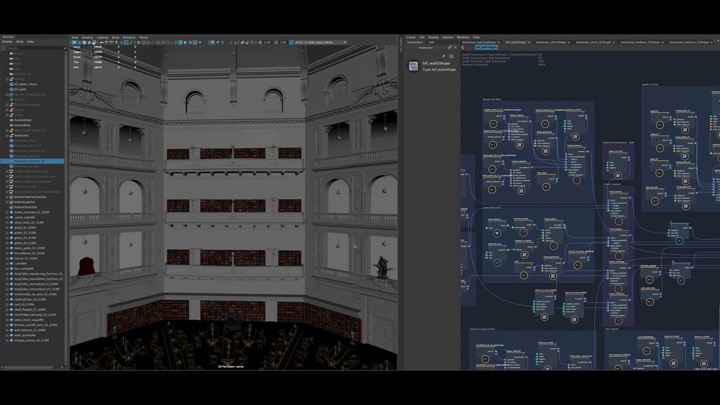Select readingChair_02_01RN in the Outliner
Screen dimensions: 720x405
coord(30,299)
